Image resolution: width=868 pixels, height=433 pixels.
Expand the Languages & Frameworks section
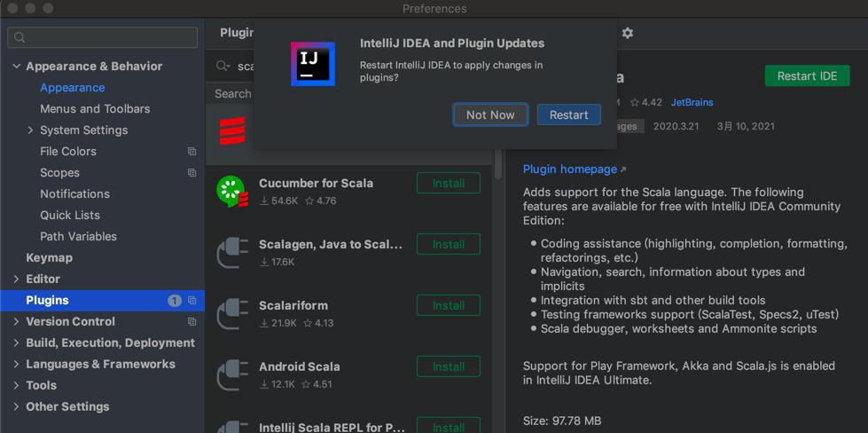(x=16, y=365)
